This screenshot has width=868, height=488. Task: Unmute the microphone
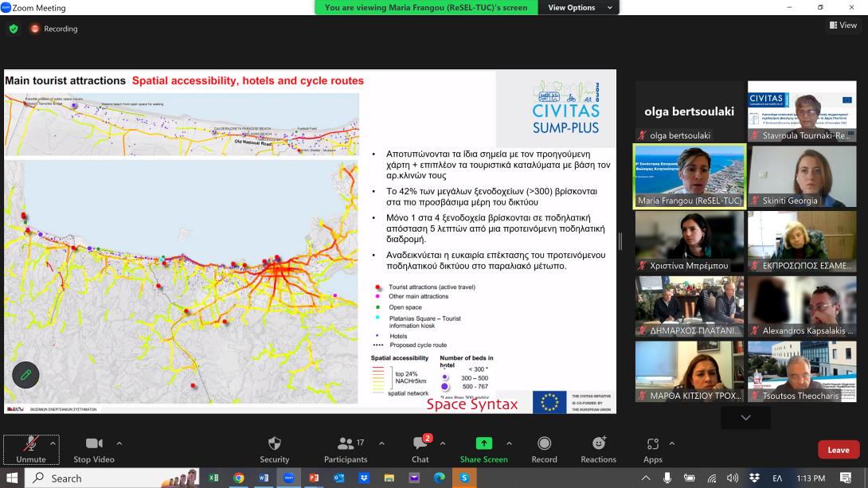[30, 443]
